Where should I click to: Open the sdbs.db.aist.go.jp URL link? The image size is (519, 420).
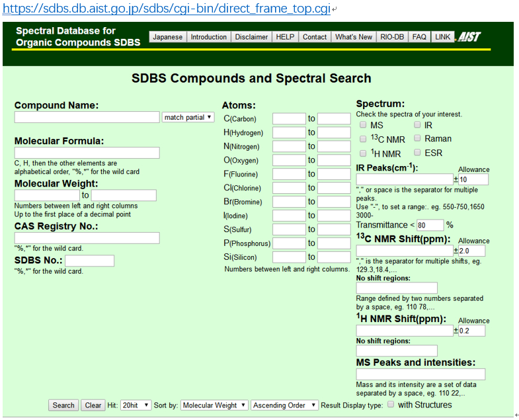point(167,9)
